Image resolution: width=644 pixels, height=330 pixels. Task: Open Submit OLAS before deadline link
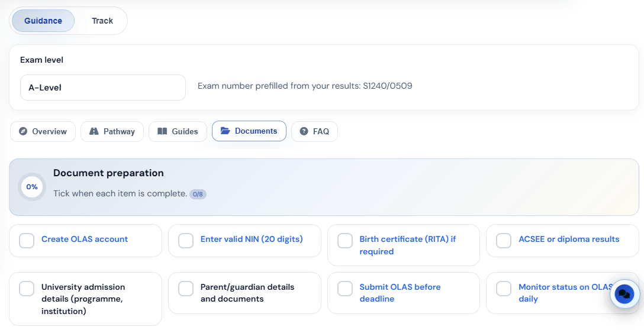[400, 293]
